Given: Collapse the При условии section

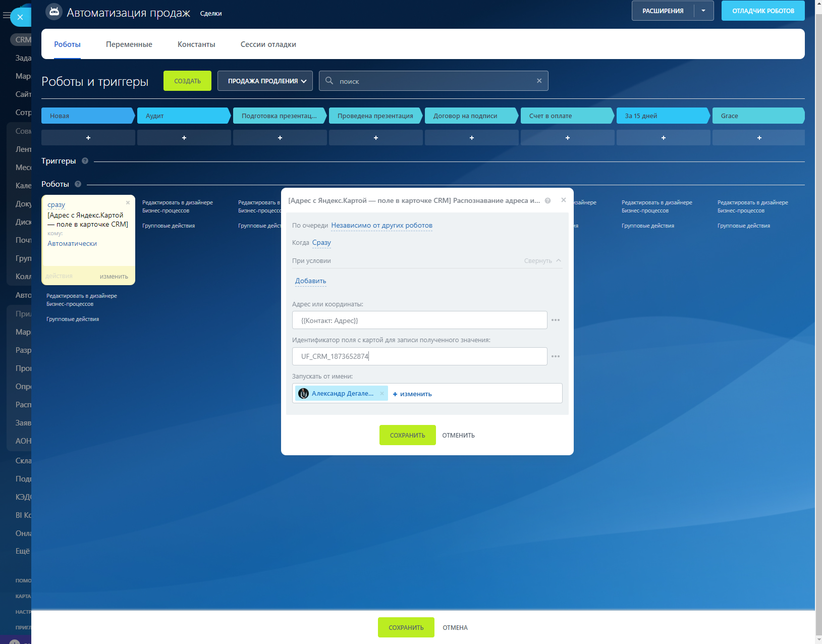Looking at the screenshot, I should click(x=542, y=261).
